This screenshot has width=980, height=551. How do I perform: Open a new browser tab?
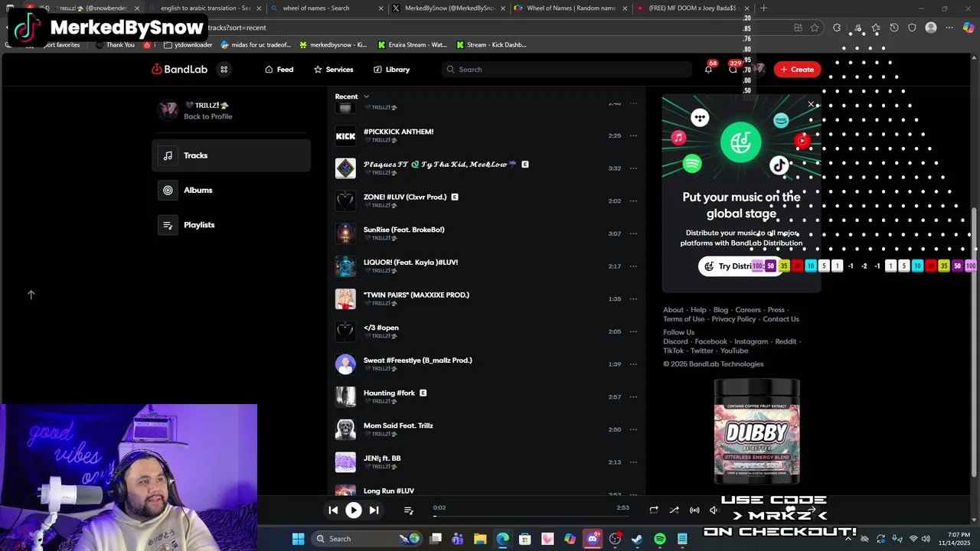pos(763,8)
